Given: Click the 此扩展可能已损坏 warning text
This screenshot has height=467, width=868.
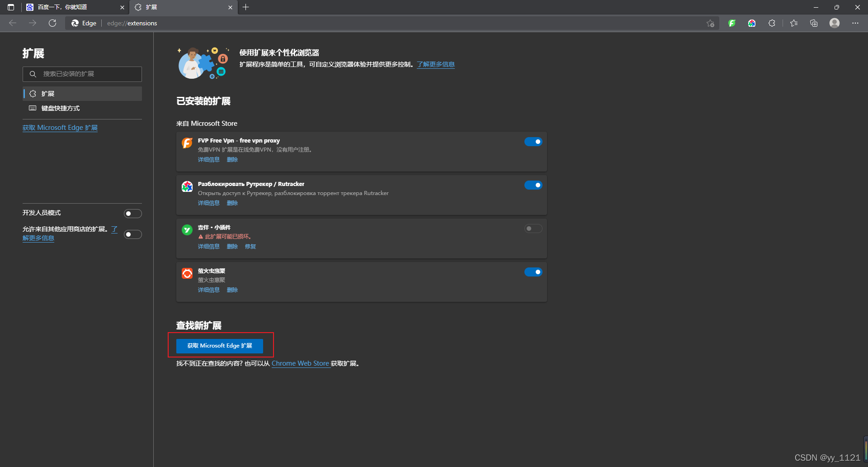Looking at the screenshot, I should [228, 236].
